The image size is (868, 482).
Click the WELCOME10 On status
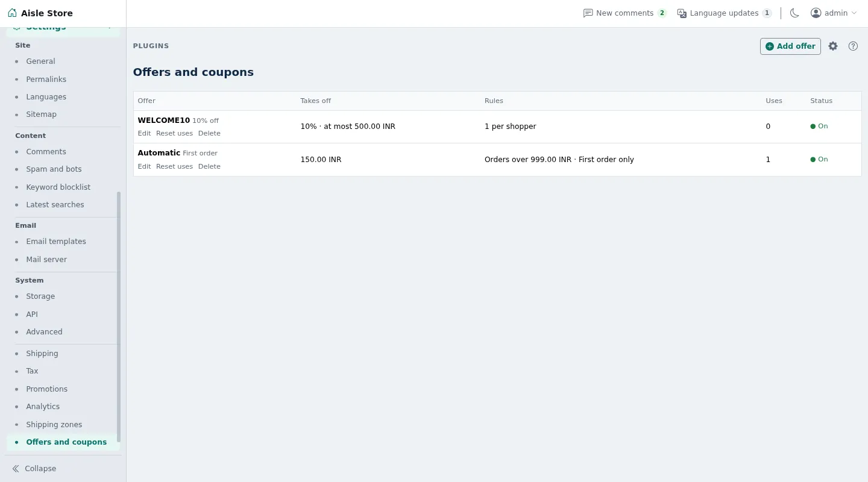819,127
